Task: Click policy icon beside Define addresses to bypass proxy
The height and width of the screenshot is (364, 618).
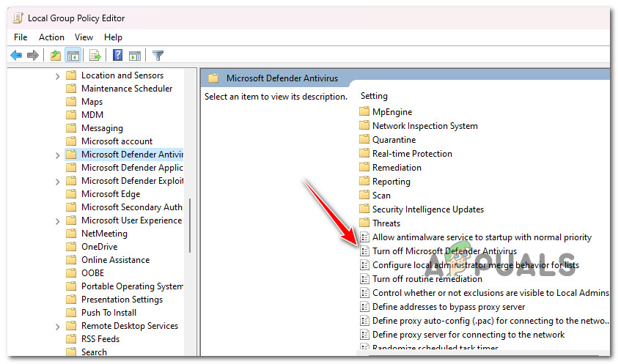Action: click(x=365, y=306)
